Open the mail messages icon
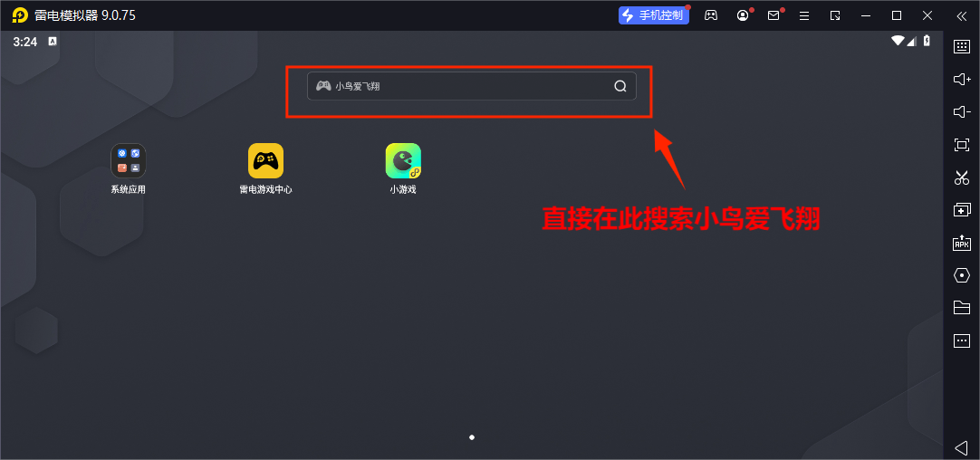 [773, 15]
